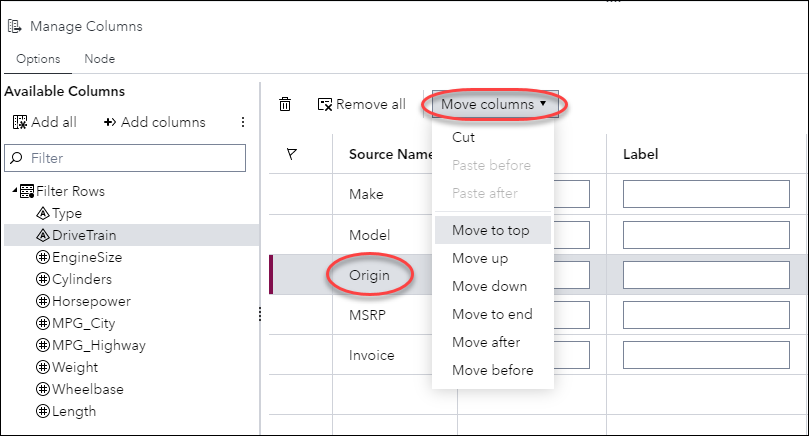Click the panel splitter drag handle
Screen dimensions: 809x436
coord(260,314)
